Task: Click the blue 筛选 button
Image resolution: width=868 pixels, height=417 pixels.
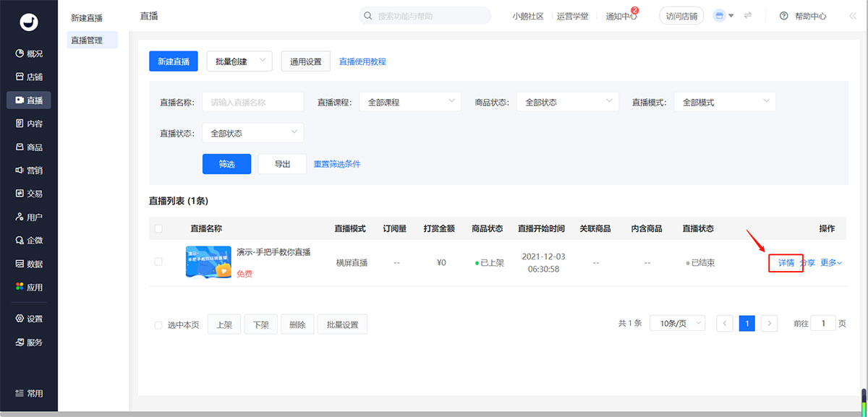Action: (226, 164)
